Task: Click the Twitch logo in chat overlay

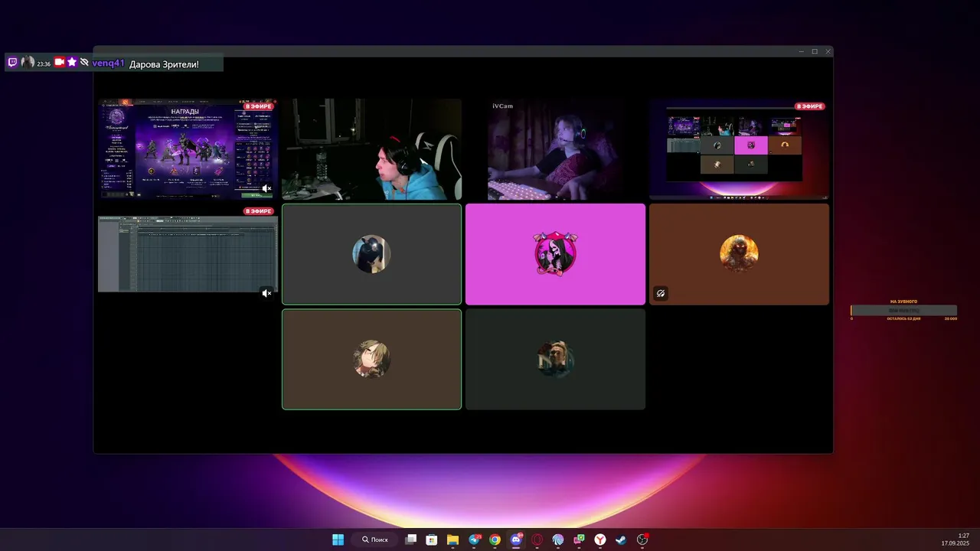Action: tap(12, 63)
